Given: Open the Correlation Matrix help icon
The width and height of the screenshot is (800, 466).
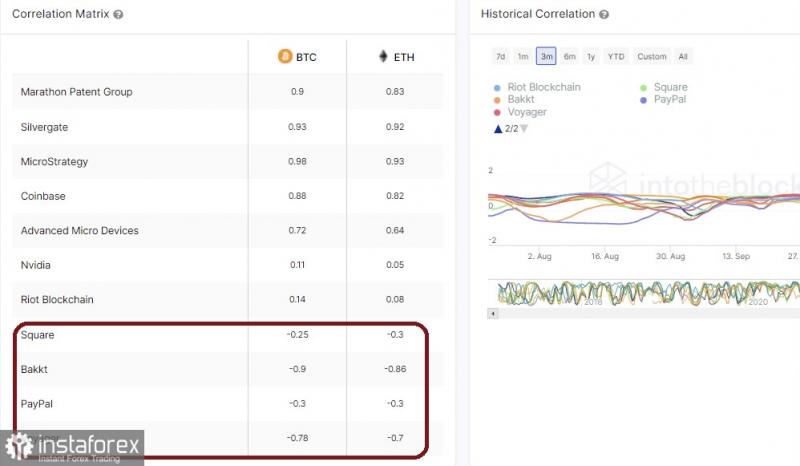Looking at the screenshot, I should [118, 14].
